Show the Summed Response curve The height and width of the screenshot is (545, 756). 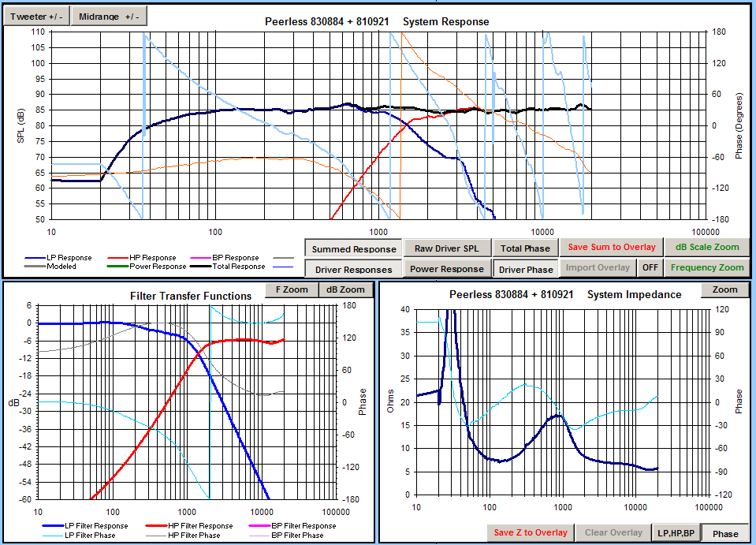tap(353, 249)
